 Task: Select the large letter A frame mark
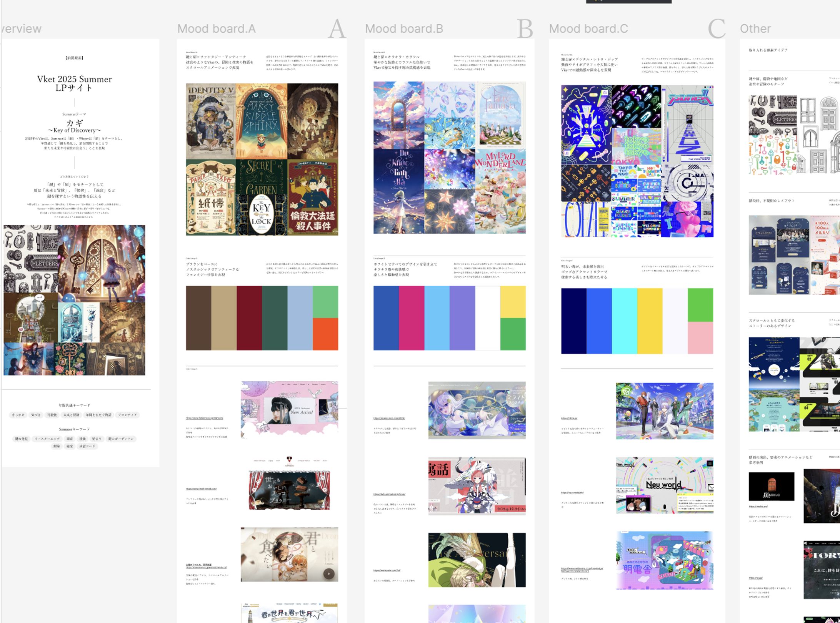337,28
